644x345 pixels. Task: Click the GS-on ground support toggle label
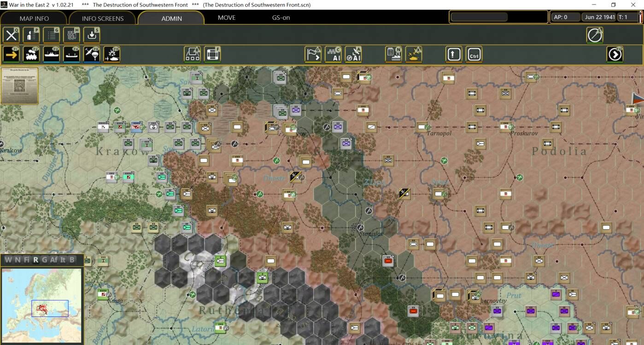click(281, 17)
